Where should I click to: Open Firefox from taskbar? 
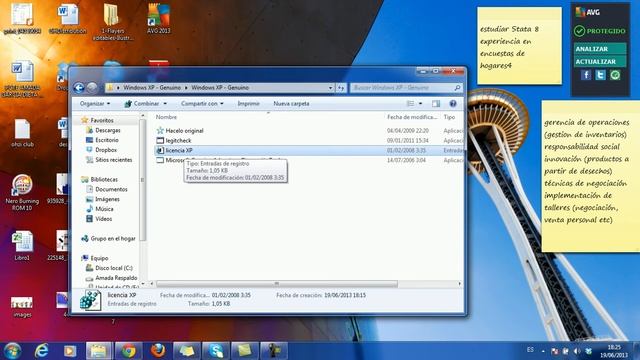coord(158,351)
